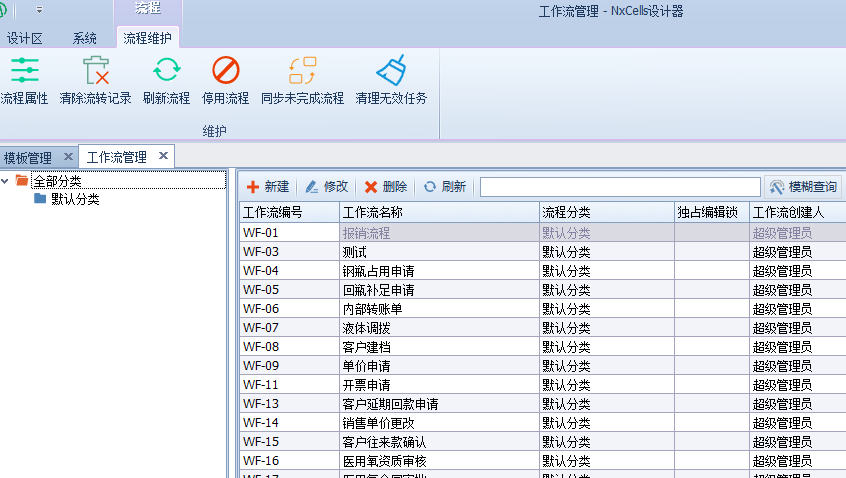Click 同步未完成流程 sync icon
Screen dimensions: 846x478
click(x=302, y=71)
